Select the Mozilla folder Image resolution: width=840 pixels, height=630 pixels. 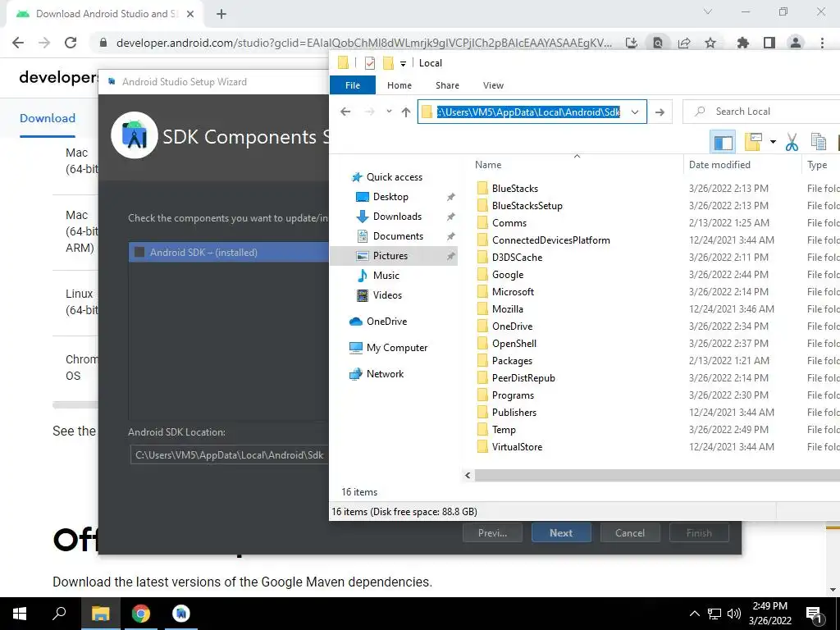coord(507,309)
